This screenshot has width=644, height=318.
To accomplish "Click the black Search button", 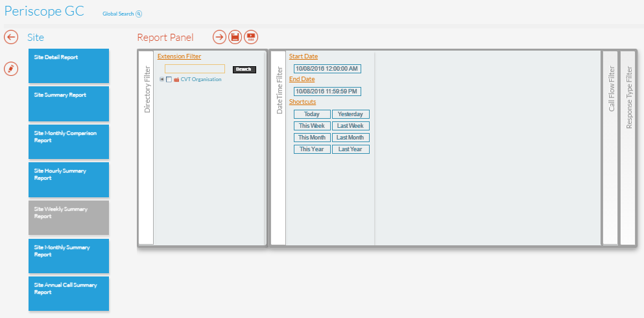I will [x=244, y=69].
